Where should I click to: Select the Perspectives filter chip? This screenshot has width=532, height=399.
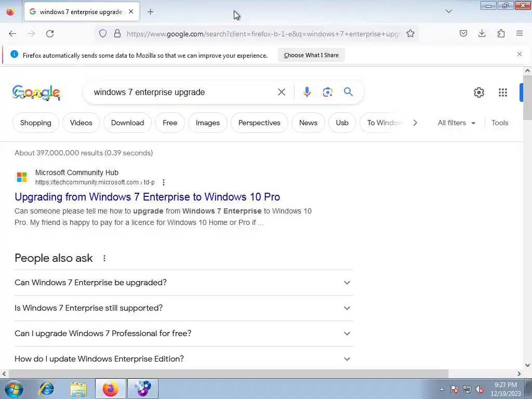[259, 123]
